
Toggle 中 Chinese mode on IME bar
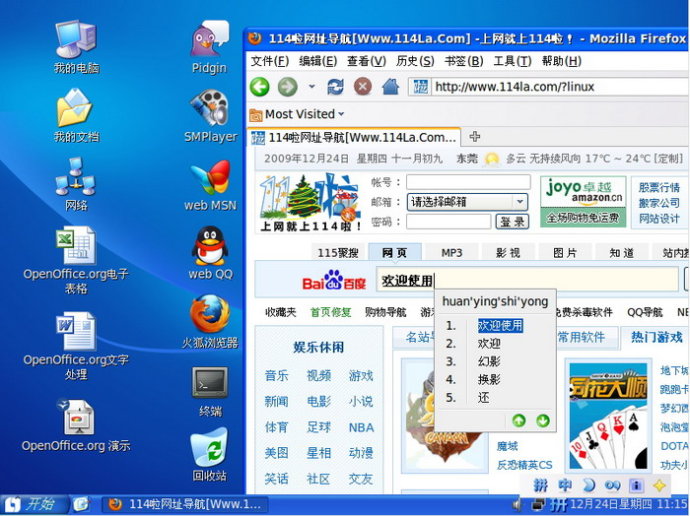[565, 485]
